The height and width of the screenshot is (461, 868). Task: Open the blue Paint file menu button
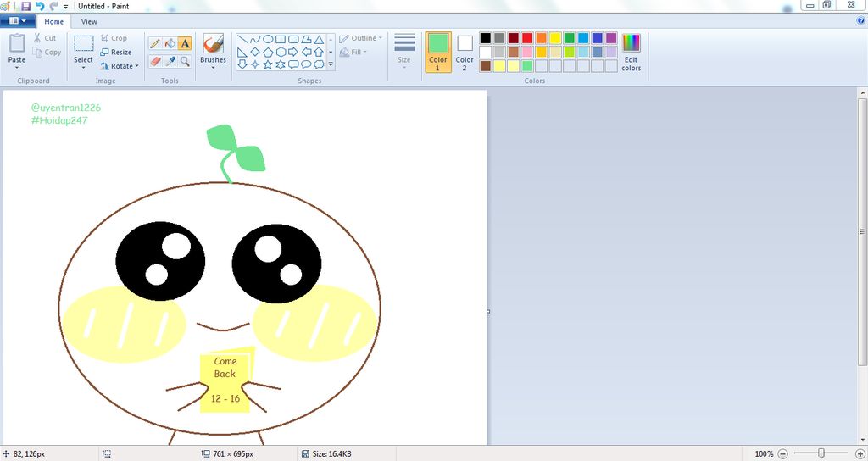[x=18, y=21]
